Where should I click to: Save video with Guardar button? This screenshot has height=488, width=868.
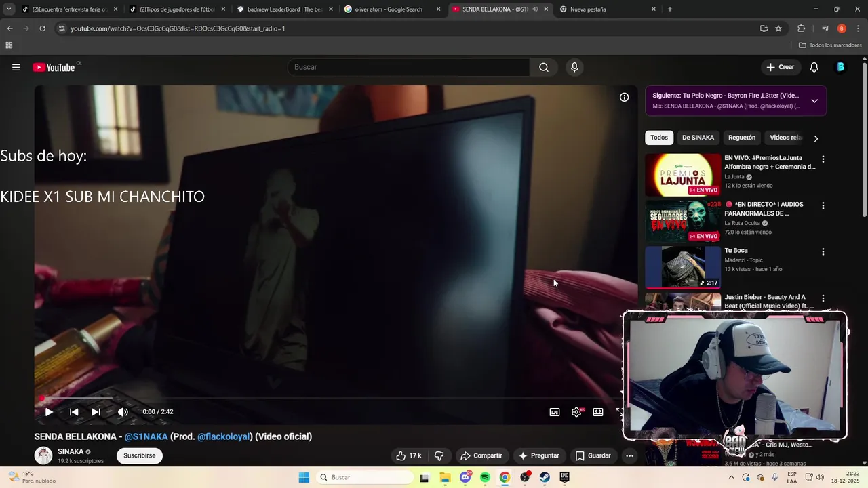593,455
